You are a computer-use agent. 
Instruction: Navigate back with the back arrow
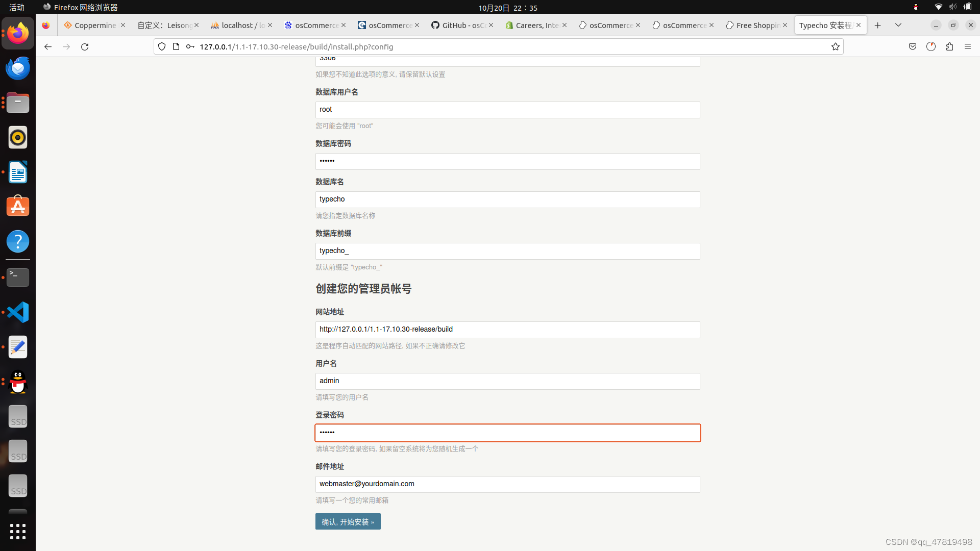coord(47,46)
